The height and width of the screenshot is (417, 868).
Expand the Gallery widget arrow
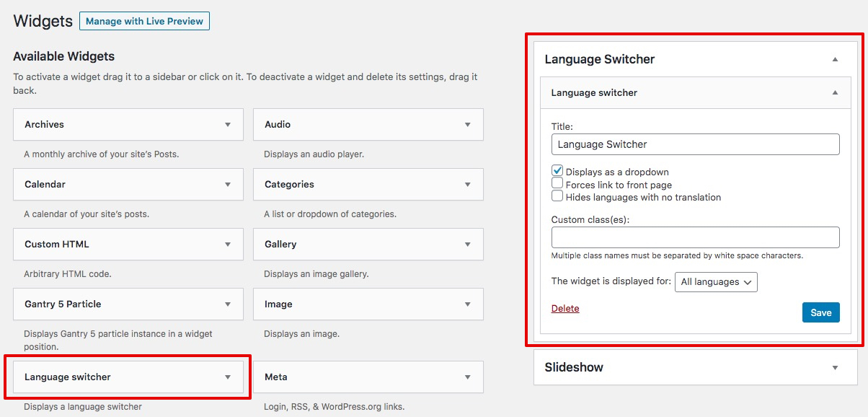467,245
